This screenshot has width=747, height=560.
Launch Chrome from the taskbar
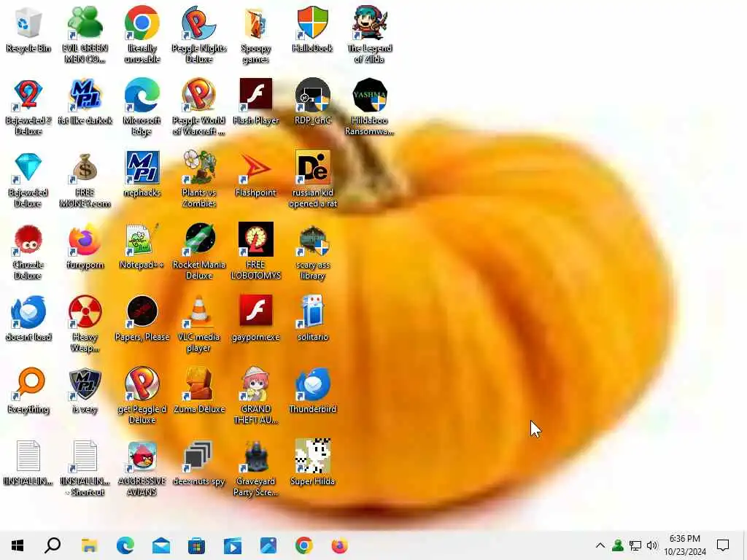pyautogui.click(x=304, y=545)
